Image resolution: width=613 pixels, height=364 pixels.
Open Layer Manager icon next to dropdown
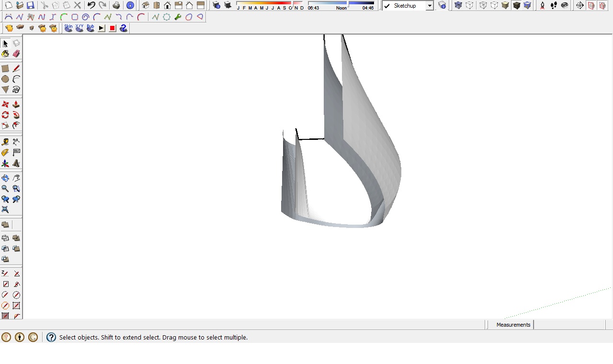point(443,6)
